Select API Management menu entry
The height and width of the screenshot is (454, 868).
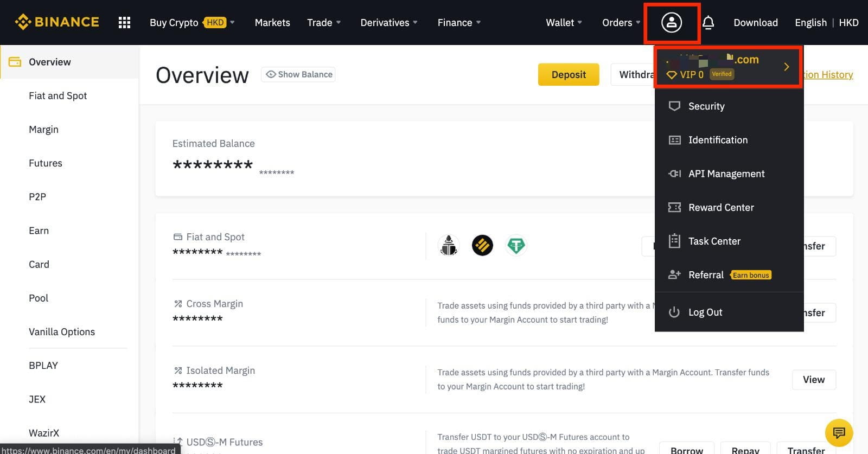pos(729,174)
